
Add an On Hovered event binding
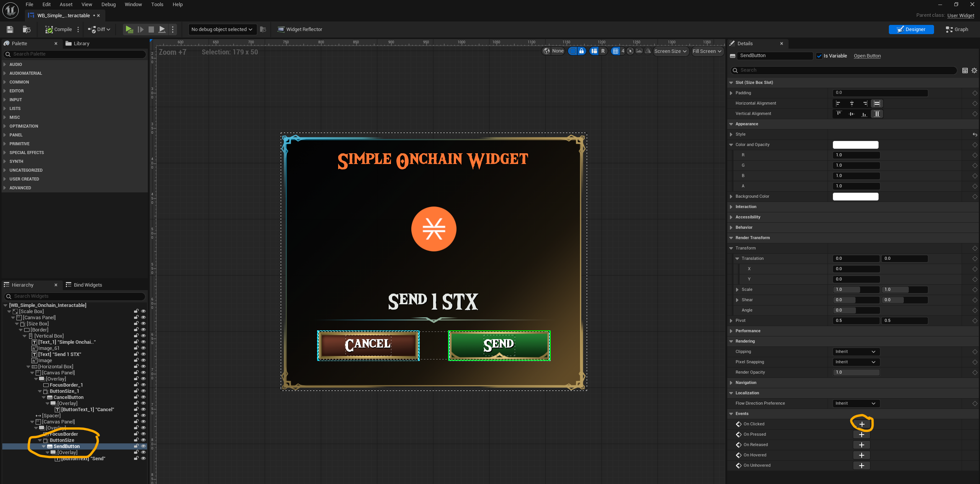click(862, 455)
